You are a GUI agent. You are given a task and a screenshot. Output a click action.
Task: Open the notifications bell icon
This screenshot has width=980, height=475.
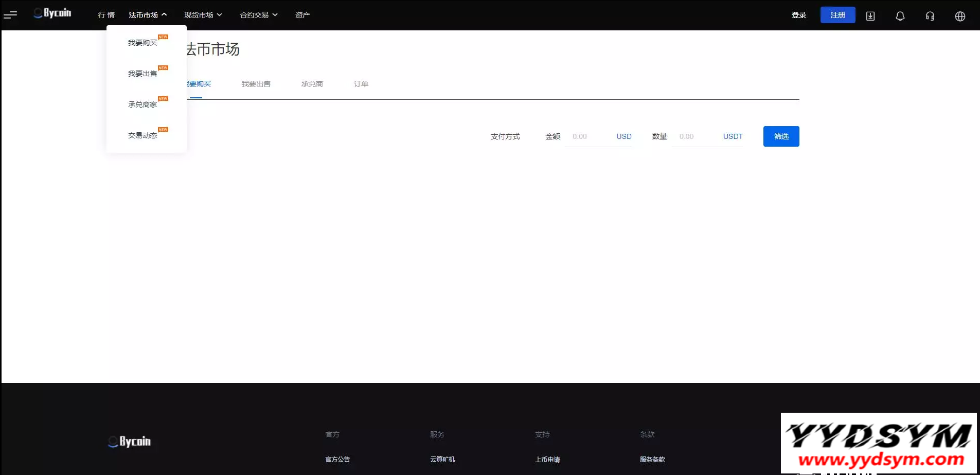pyautogui.click(x=900, y=16)
